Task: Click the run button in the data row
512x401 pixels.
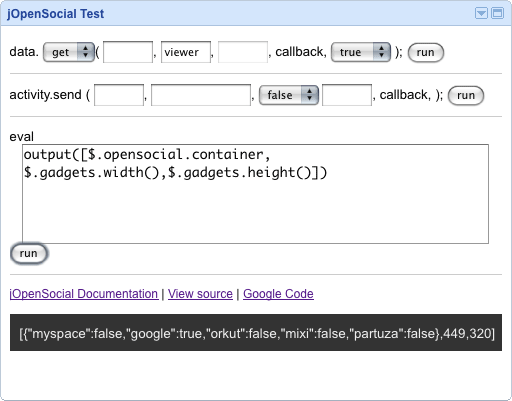Action: click(x=426, y=53)
